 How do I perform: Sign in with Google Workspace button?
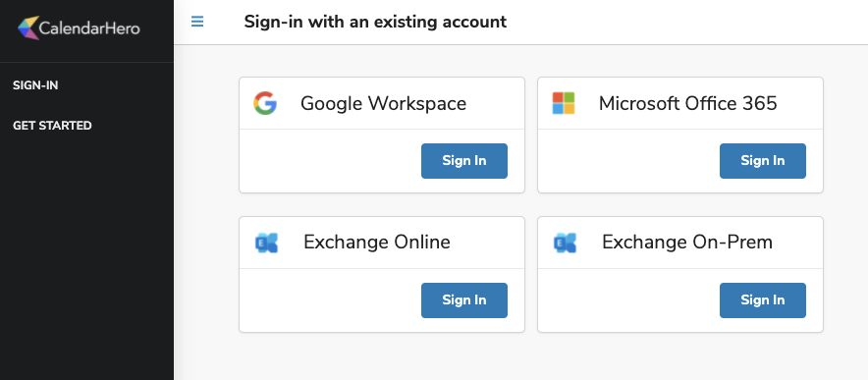463,161
